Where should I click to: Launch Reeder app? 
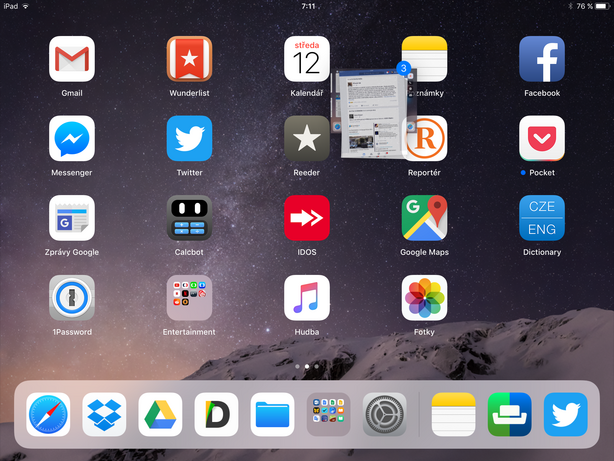(307, 138)
